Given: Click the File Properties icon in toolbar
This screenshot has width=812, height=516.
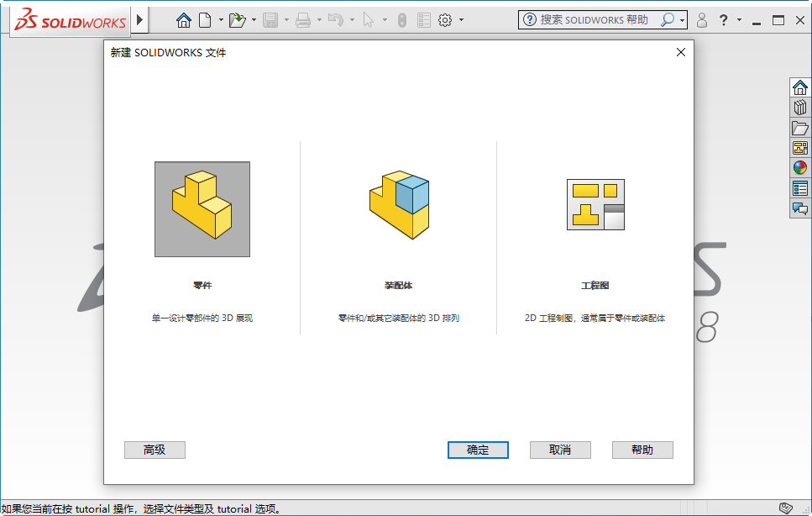Looking at the screenshot, I should pyautogui.click(x=423, y=20).
